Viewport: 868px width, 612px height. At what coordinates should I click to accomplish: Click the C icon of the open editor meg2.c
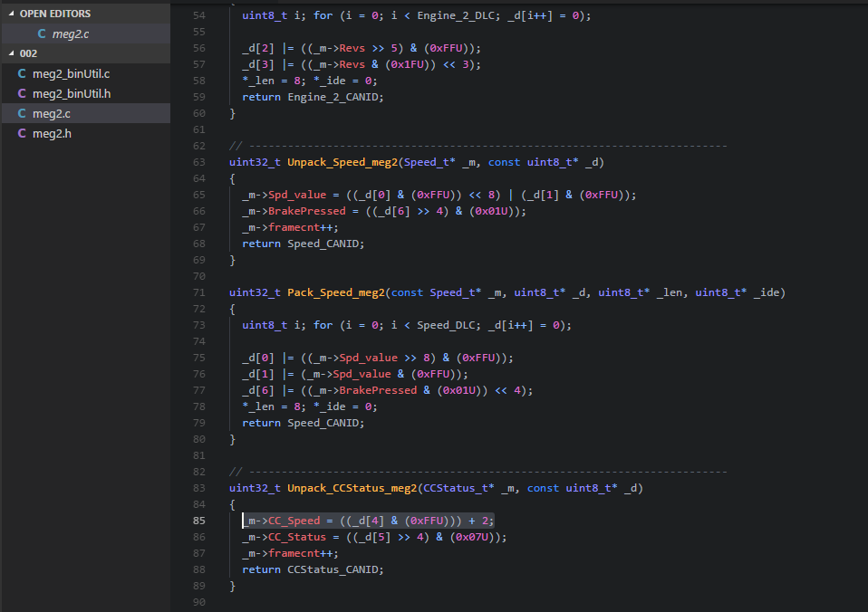pyautogui.click(x=42, y=33)
